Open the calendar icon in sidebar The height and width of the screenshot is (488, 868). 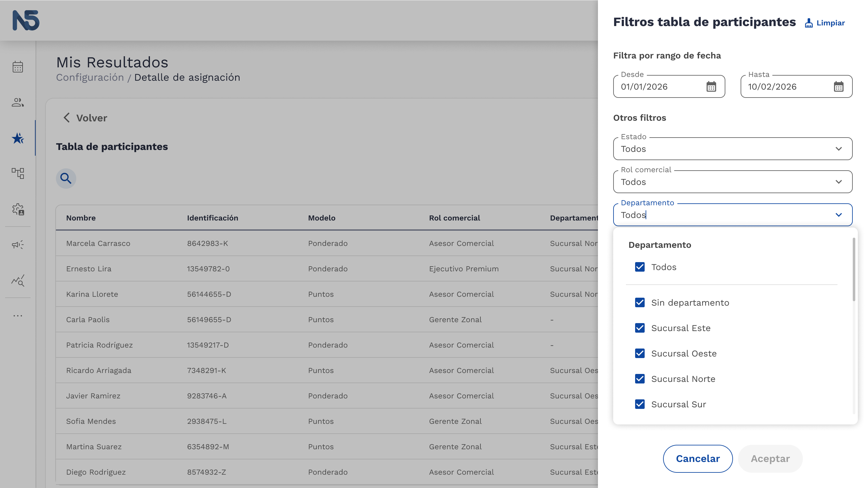click(x=18, y=67)
